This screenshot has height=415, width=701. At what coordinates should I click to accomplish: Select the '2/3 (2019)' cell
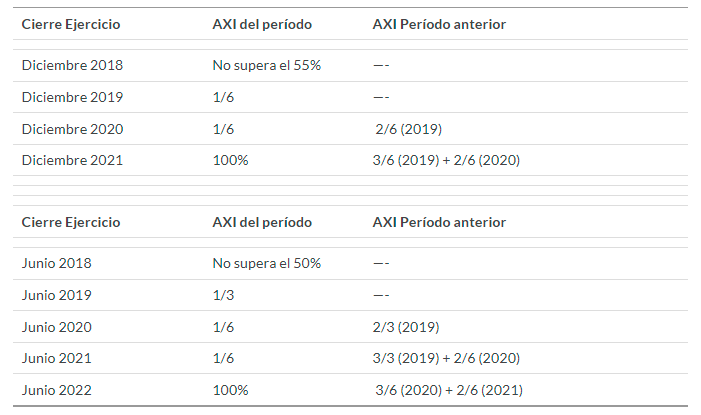pyautogui.click(x=406, y=327)
